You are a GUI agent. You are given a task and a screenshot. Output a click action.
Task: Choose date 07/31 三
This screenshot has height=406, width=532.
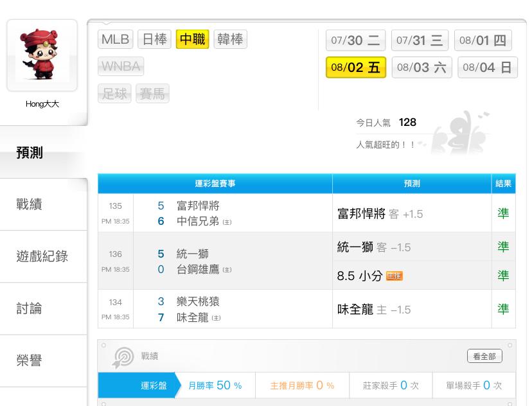[420, 40]
